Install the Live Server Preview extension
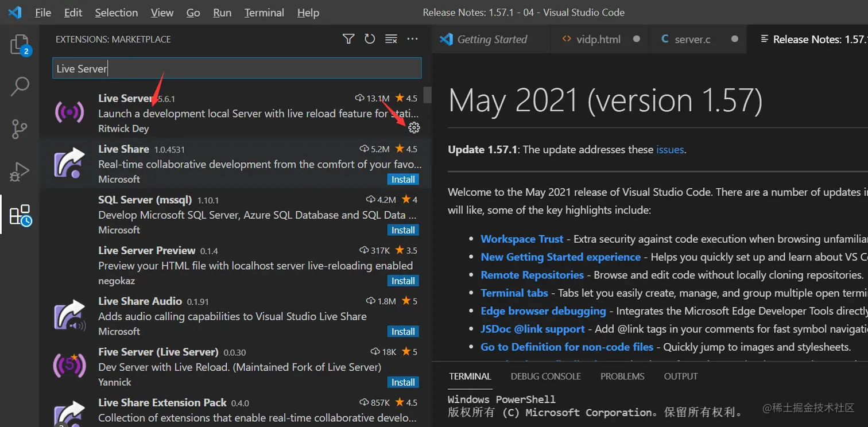The height and width of the screenshot is (427, 868). [x=403, y=281]
